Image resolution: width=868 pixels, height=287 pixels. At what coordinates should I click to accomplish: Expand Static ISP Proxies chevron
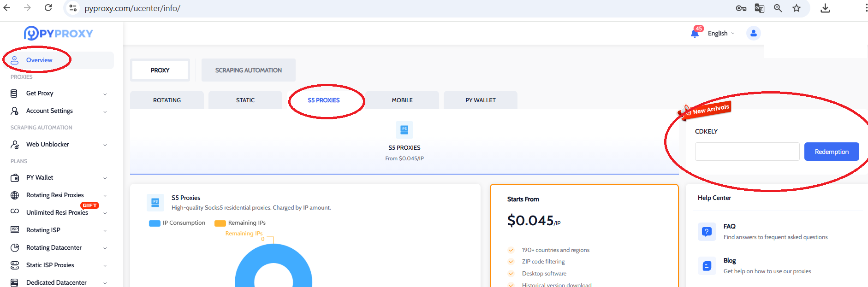point(105,266)
